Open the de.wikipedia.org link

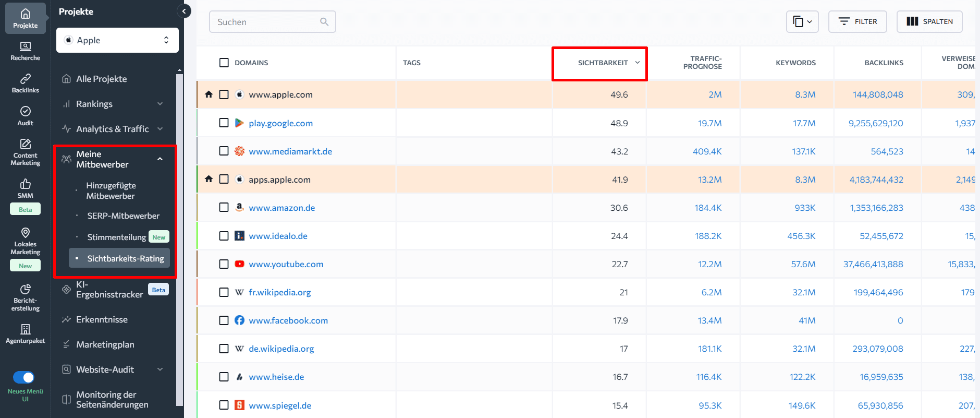[281, 349]
